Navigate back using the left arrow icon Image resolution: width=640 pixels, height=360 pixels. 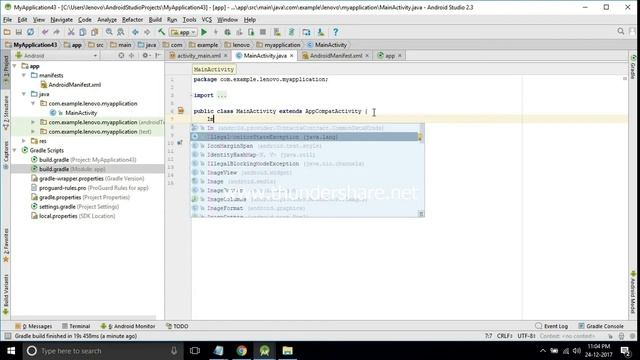point(135,32)
